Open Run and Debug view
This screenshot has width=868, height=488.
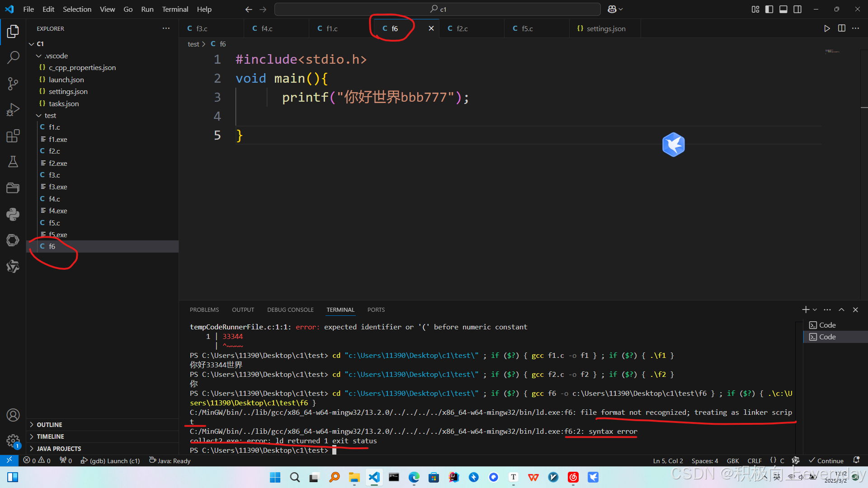[13, 110]
